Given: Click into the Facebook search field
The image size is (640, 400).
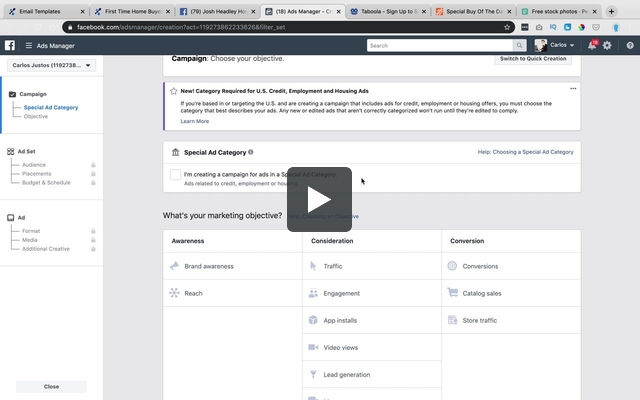Looking at the screenshot, I should pos(440,45).
